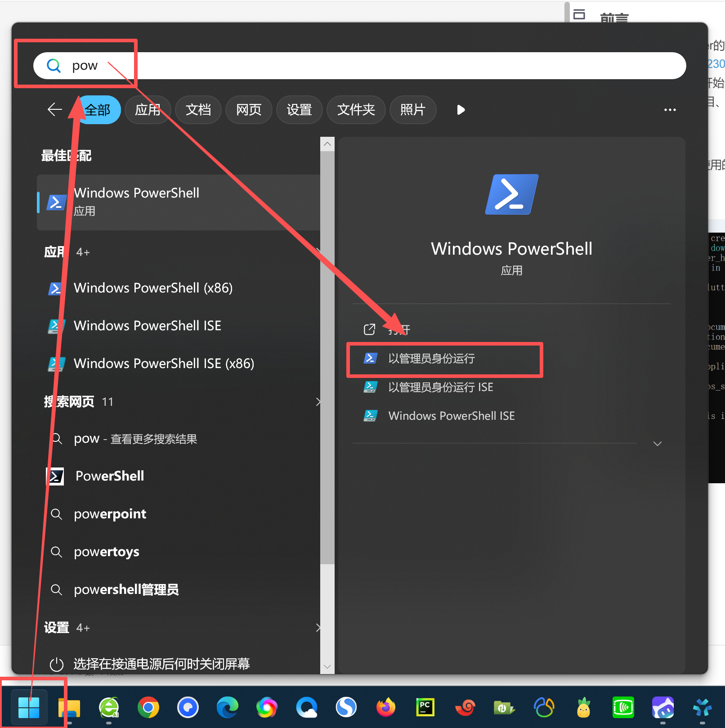The height and width of the screenshot is (728, 725).
Task: Select the powerpoint search suggestion
Action: [179, 514]
